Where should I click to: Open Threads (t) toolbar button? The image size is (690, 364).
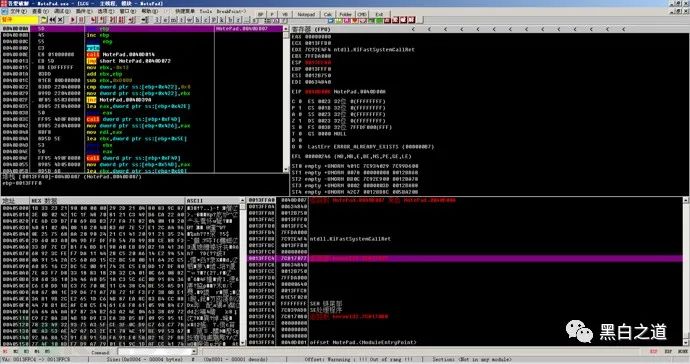pos(182,20)
